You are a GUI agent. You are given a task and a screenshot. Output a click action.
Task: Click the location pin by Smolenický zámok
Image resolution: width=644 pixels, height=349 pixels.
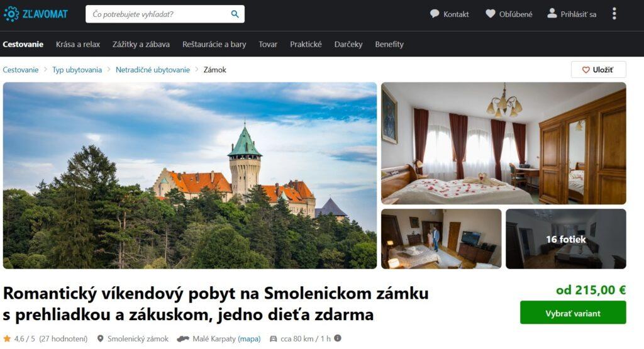click(x=100, y=339)
